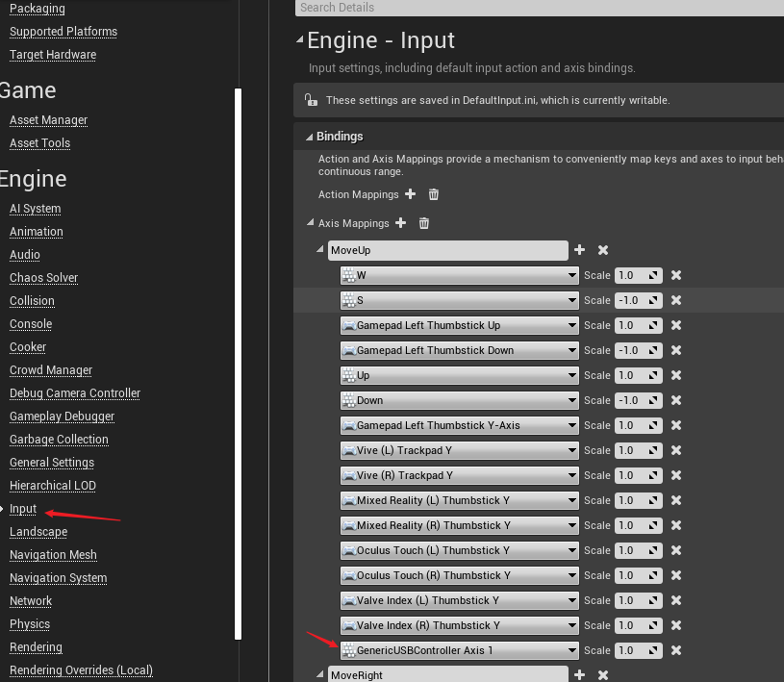784x682 pixels.
Task: Remove the W key binding
Action: point(676,275)
